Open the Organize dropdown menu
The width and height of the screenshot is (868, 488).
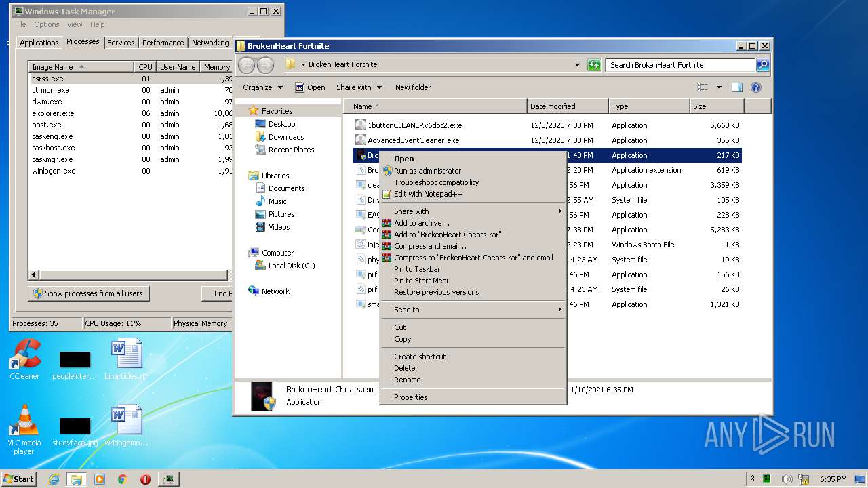pyautogui.click(x=262, y=87)
